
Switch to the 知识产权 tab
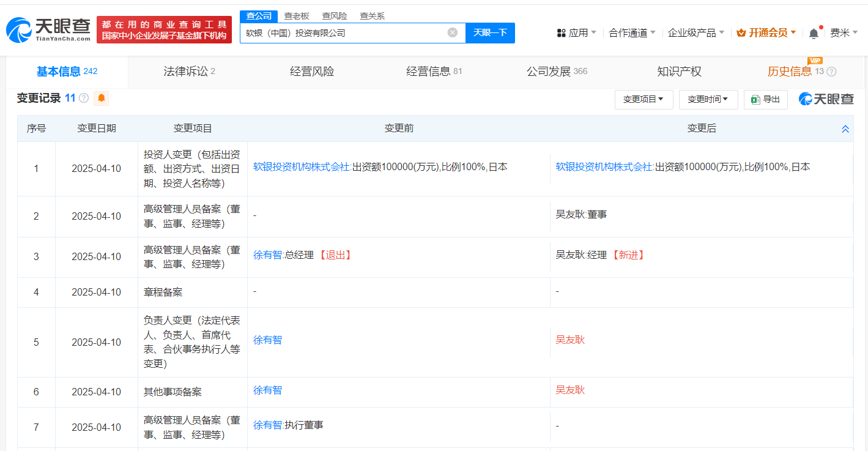click(679, 72)
